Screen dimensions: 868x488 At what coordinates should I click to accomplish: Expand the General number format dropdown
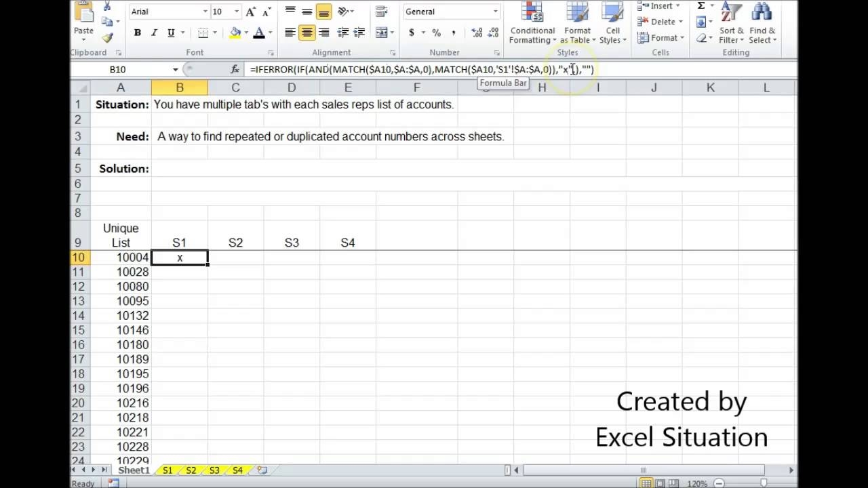coord(496,12)
